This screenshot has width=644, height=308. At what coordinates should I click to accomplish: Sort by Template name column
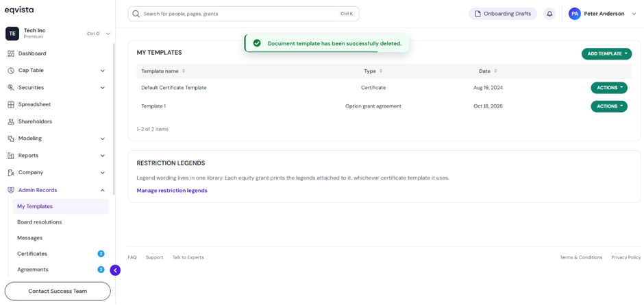(184, 71)
